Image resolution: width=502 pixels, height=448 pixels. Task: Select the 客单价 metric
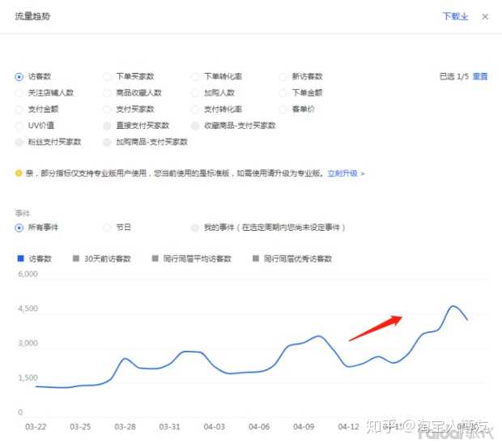click(x=284, y=109)
